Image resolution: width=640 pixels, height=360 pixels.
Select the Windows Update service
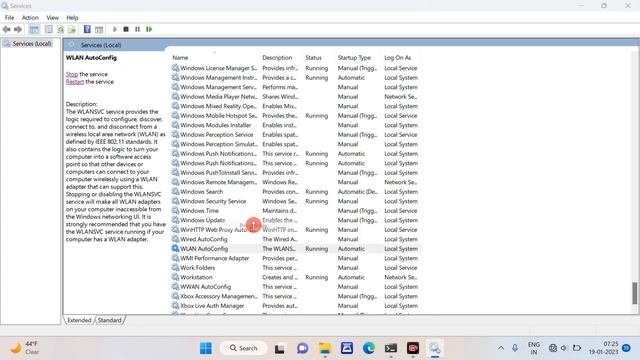(296, 220)
